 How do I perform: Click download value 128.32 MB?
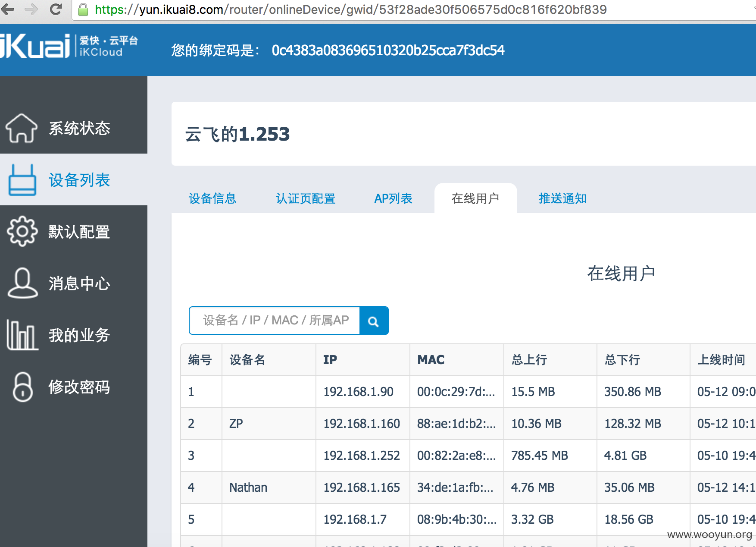coord(633,424)
